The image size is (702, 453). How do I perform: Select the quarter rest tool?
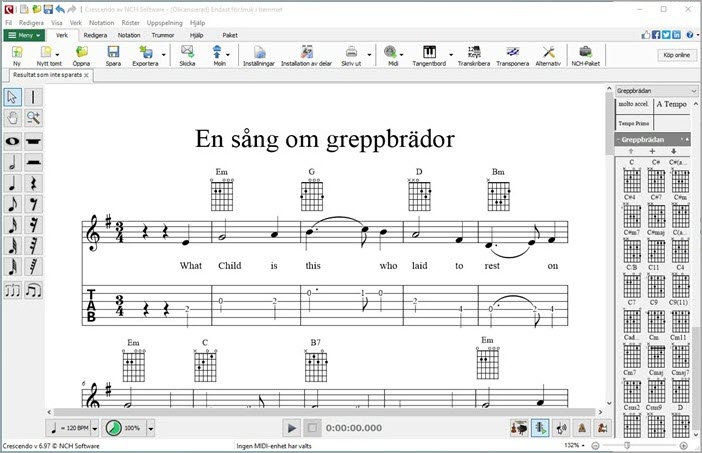point(34,183)
